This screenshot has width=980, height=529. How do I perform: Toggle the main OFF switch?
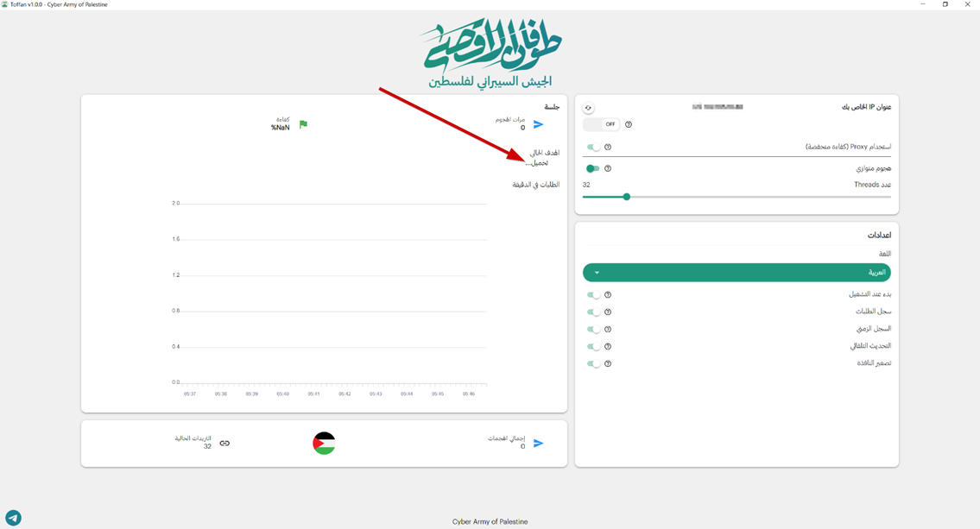tap(601, 124)
